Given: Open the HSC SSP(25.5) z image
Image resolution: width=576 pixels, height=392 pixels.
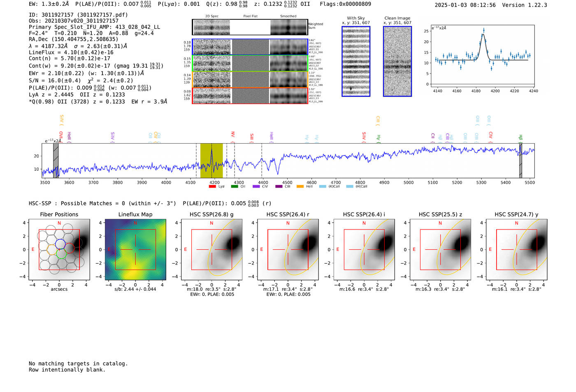Looking at the screenshot, I should 440,249.
